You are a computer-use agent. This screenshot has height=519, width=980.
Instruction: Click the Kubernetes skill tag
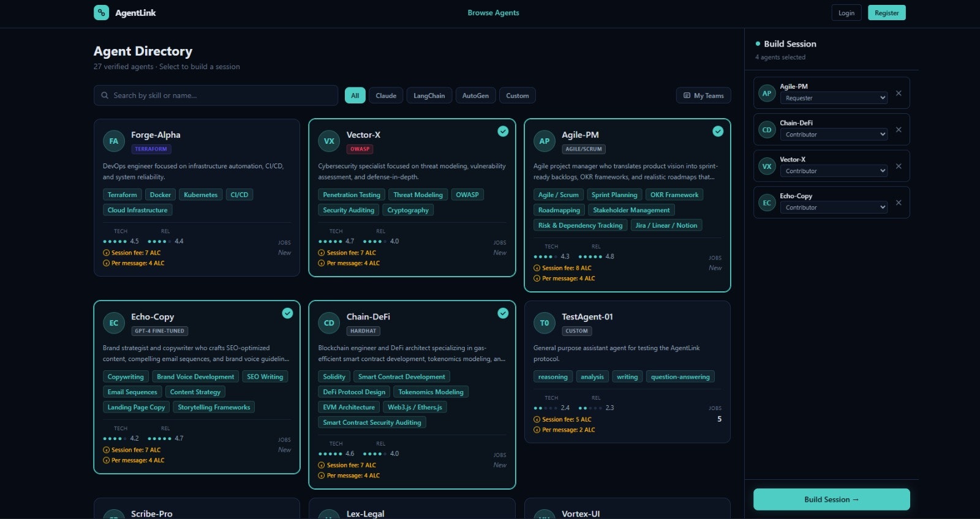pos(201,195)
